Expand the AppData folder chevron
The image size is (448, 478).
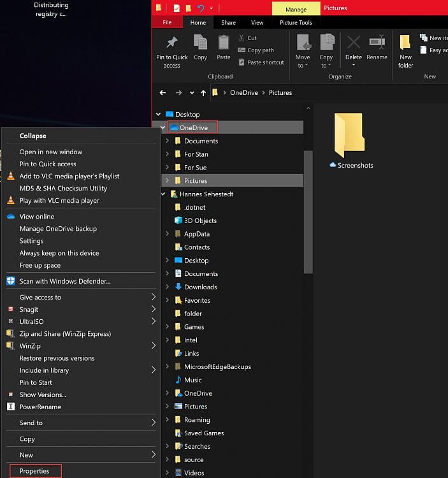pos(167,233)
